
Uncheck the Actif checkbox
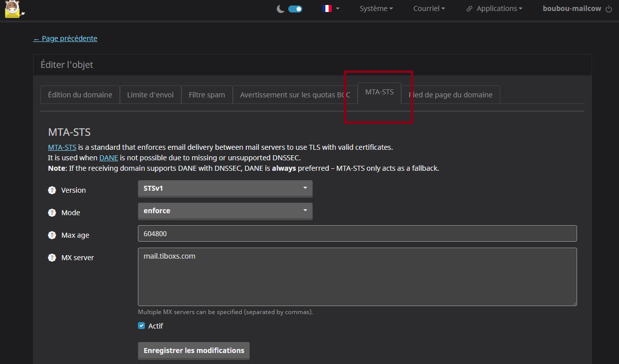[141, 326]
